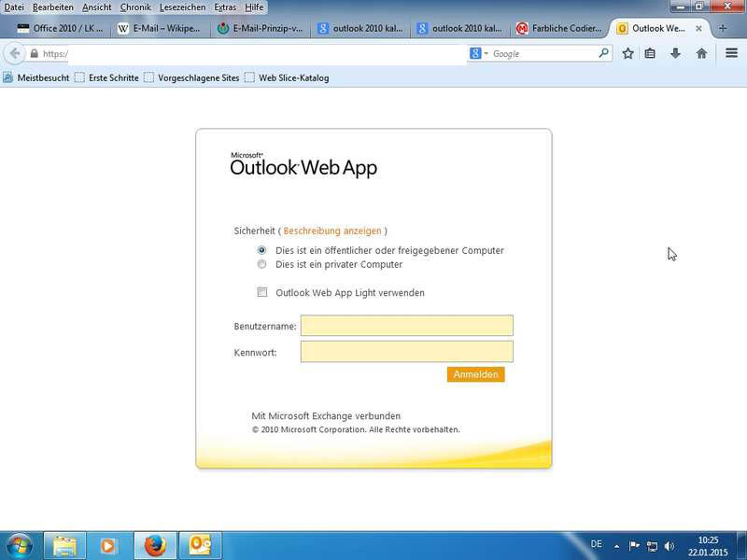
Task: Click the search magnifier icon
Action: coord(603,53)
